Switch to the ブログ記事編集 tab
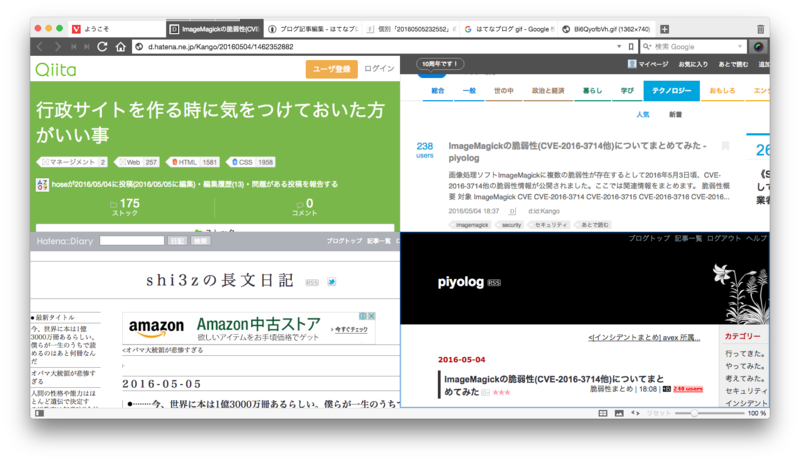The height and width of the screenshot is (462, 800). [313, 29]
